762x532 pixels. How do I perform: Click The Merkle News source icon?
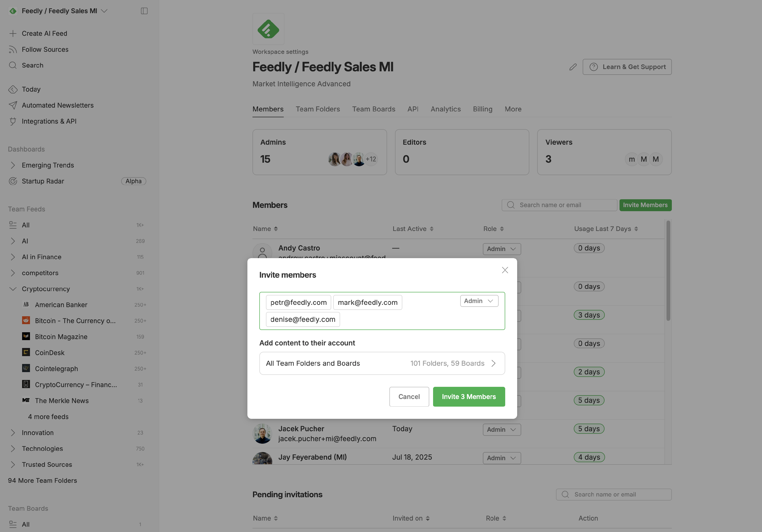coord(26,400)
